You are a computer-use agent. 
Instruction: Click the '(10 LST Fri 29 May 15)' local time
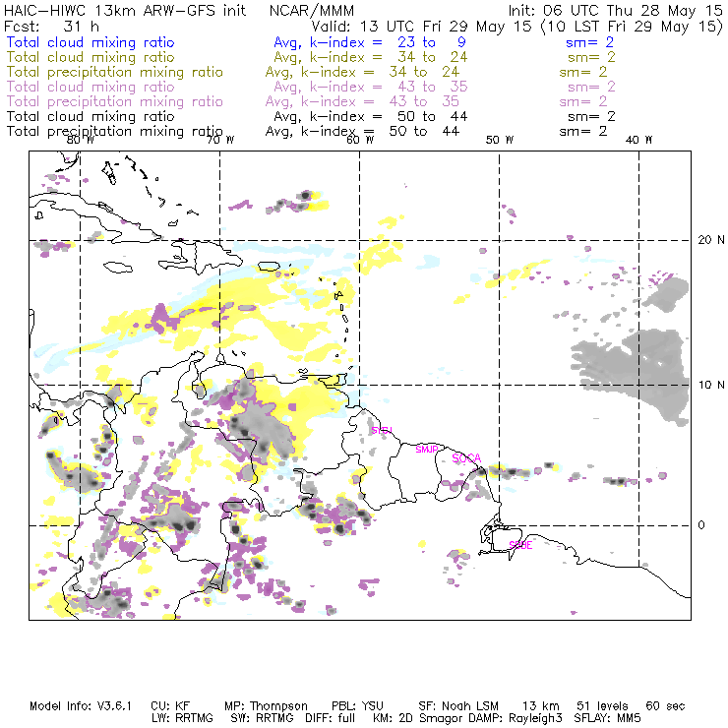[x=632, y=27]
